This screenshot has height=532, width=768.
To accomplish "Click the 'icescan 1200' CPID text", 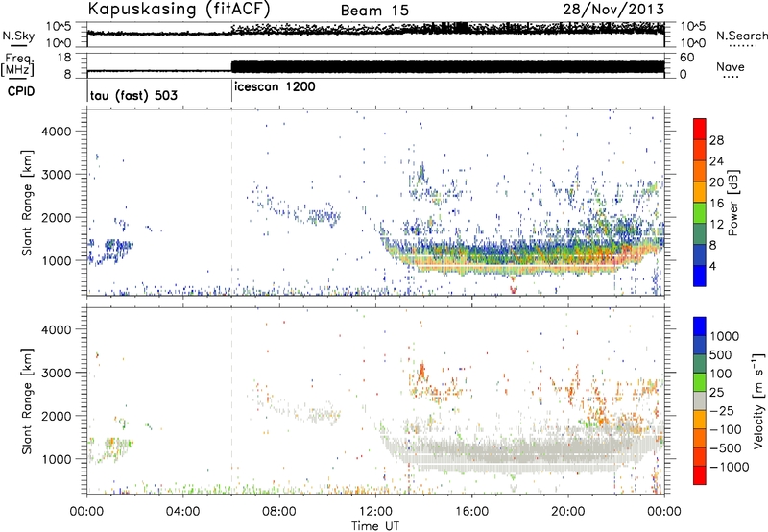I will (x=275, y=87).
